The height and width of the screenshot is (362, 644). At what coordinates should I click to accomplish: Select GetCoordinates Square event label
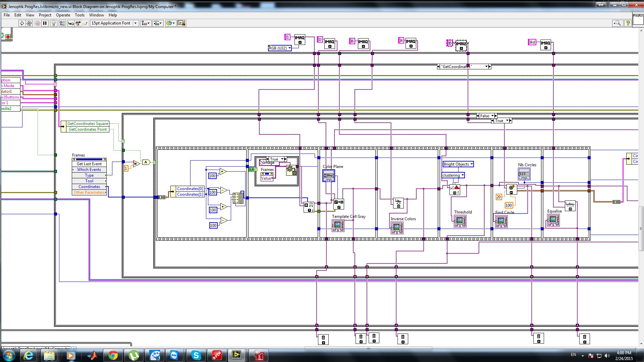click(x=88, y=124)
